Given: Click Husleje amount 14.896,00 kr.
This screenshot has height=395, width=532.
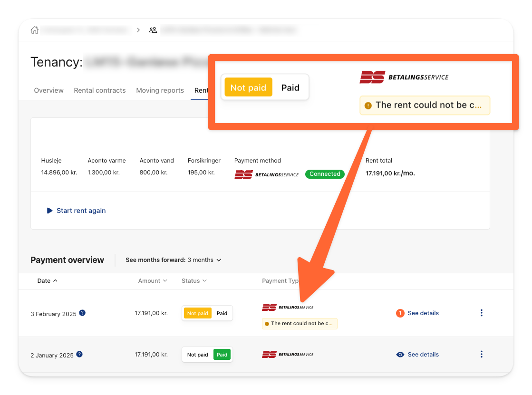Looking at the screenshot, I should (59, 173).
